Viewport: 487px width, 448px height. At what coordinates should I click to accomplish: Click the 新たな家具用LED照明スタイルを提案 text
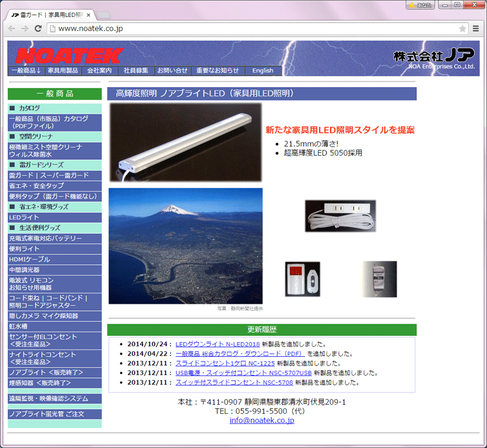(x=340, y=130)
